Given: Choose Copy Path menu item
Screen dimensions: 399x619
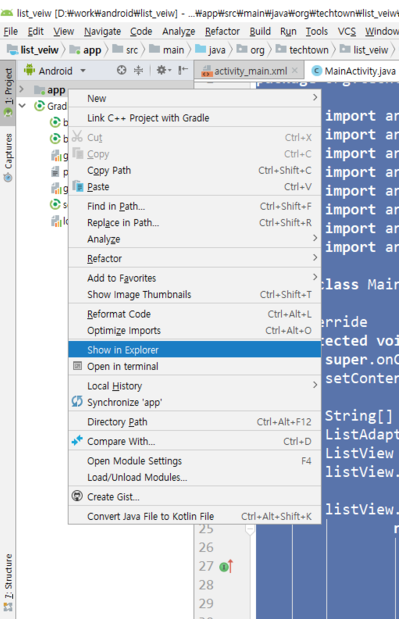Looking at the screenshot, I should pos(194,170).
